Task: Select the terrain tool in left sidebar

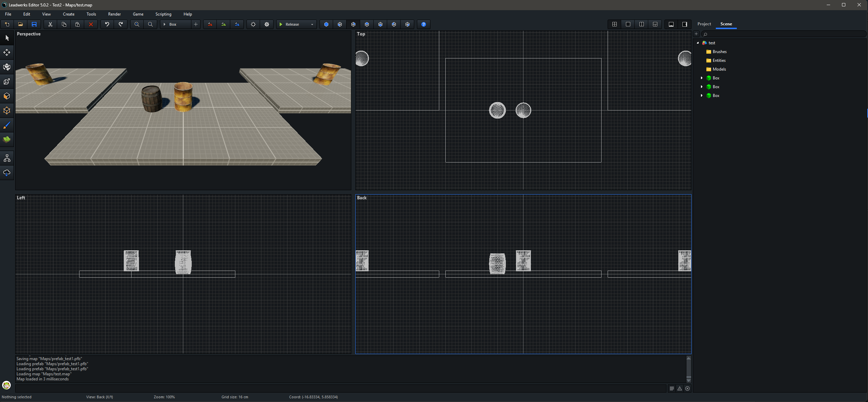Action: click(x=7, y=140)
